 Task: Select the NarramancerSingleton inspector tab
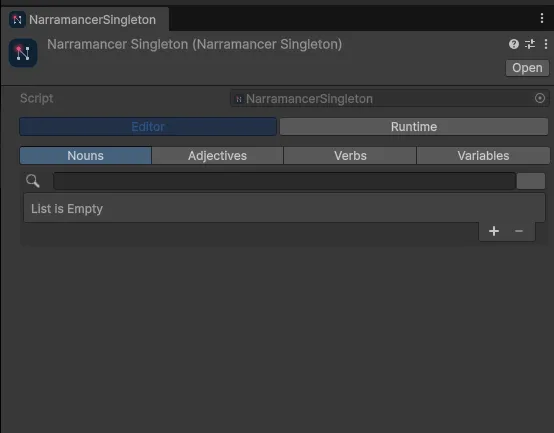click(x=85, y=20)
